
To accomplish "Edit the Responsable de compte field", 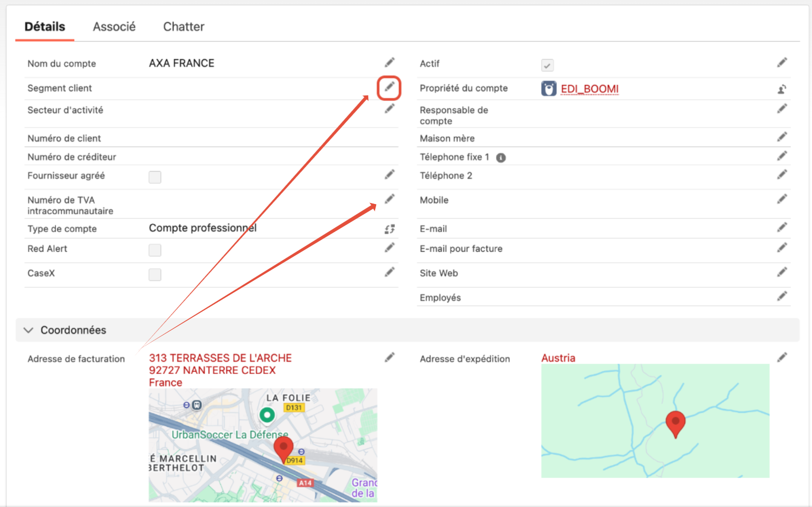I will click(x=782, y=108).
